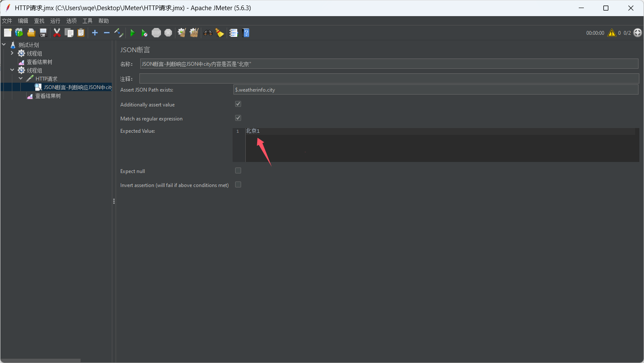Collapse the expanded 线程组 node arrow
This screenshot has width=644, height=363.
tap(12, 70)
